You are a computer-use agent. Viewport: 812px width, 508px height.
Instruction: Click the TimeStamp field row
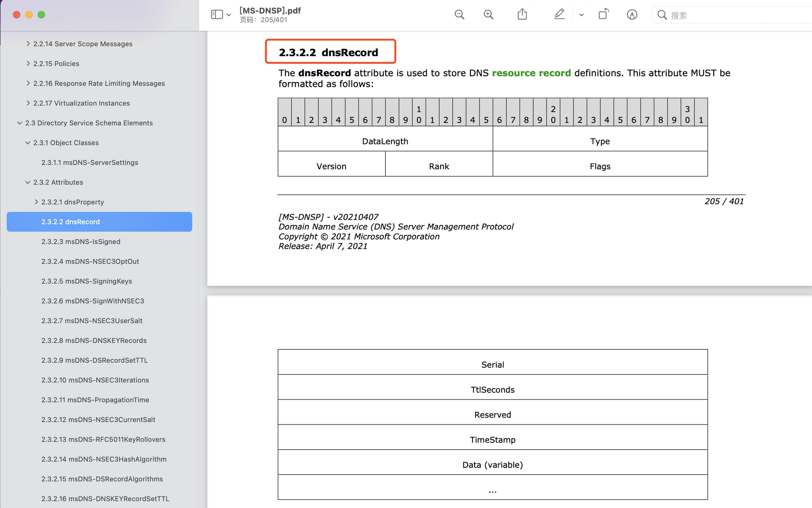point(493,437)
